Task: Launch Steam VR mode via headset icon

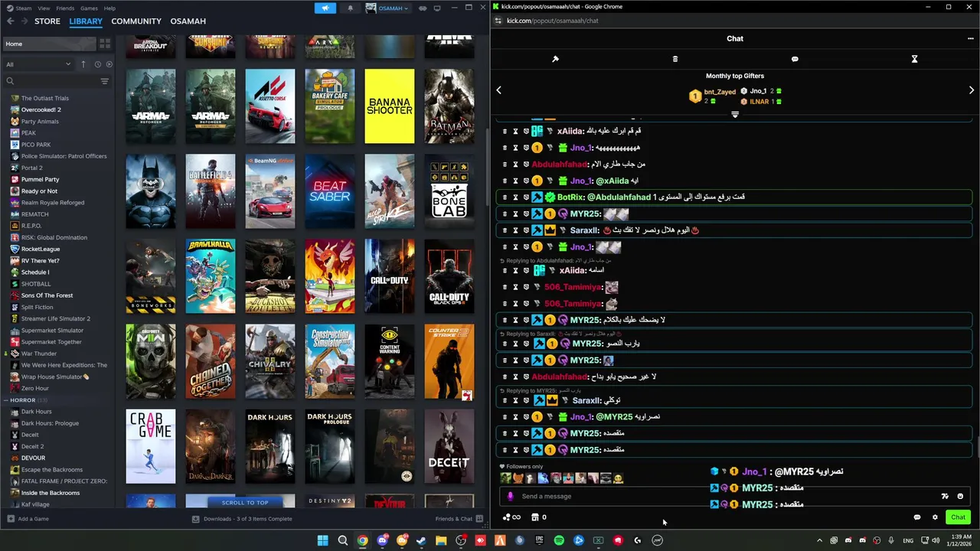Action: [x=423, y=8]
